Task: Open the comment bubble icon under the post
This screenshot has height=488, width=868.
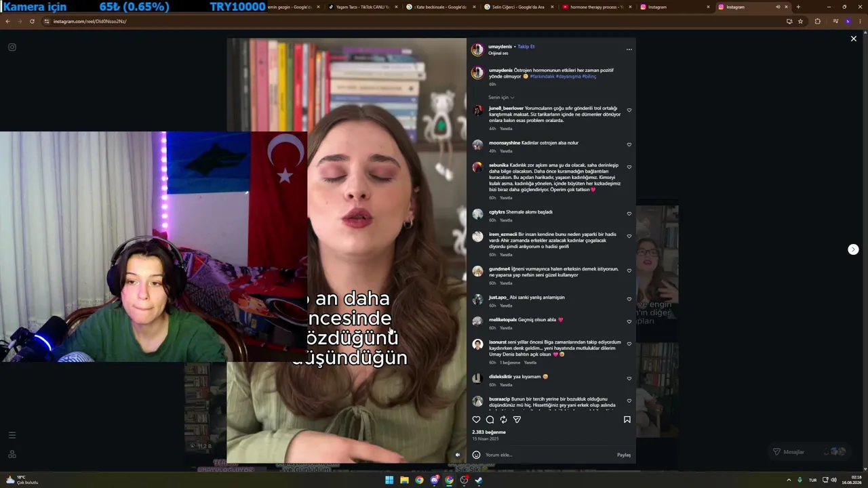Action: click(490, 420)
